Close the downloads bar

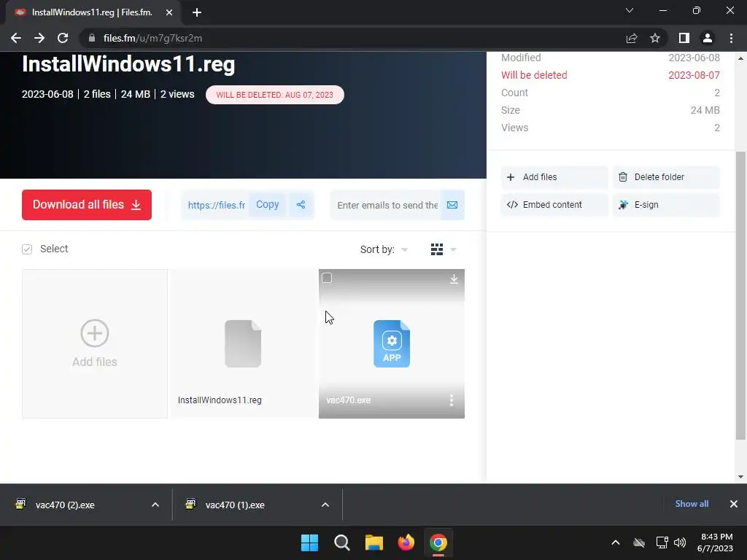[734, 504]
